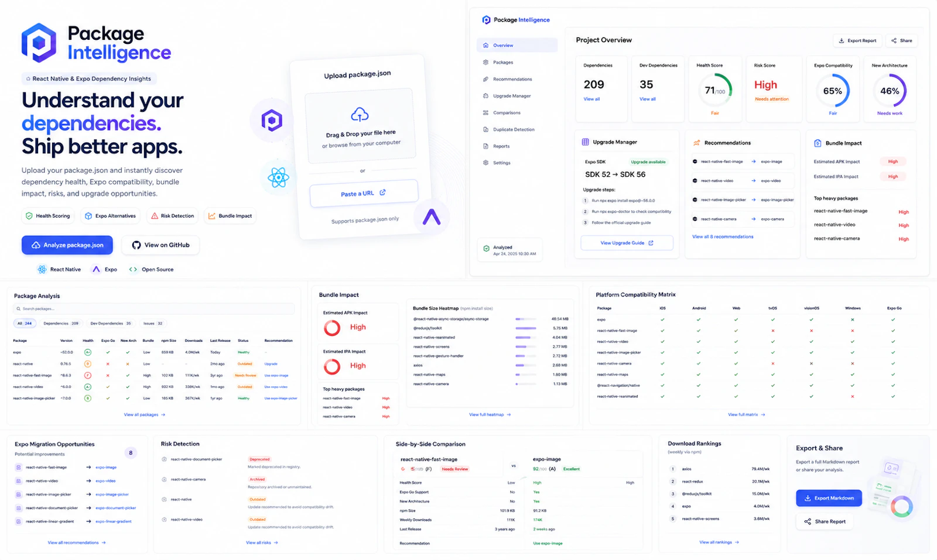Screen dimensions: 937x560
Task: Click the View on GitHub button
Action: [x=160, y=245]
